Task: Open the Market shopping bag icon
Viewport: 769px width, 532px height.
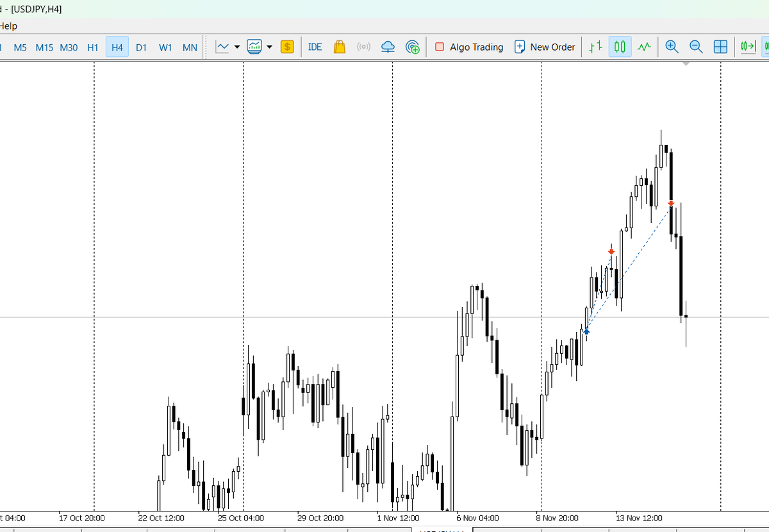Action: (x=340, y=47)
